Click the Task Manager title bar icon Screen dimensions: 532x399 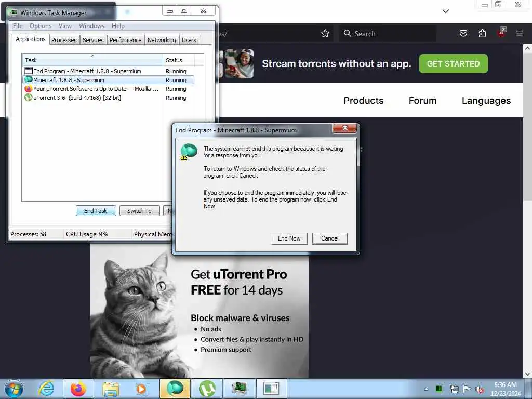pos(14,12)
